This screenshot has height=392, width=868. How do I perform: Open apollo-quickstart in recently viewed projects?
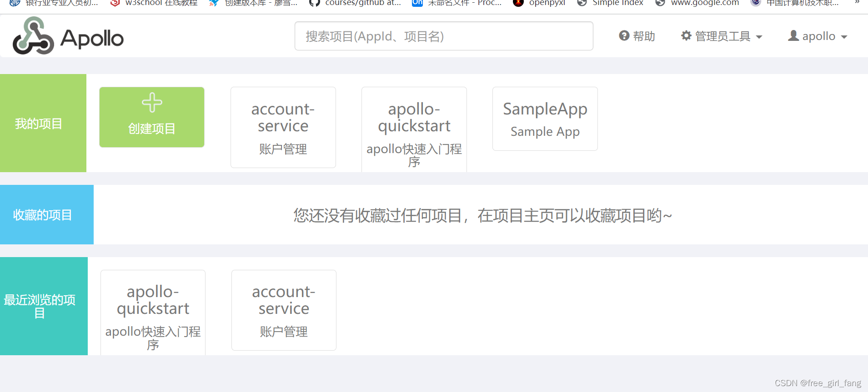pyautogui.click(x=153, y=313)
